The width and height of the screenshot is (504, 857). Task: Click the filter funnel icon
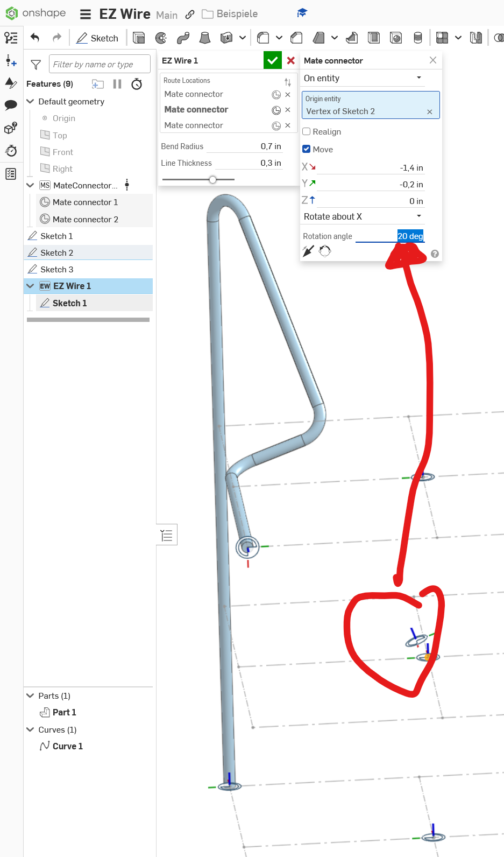(36, 65)
